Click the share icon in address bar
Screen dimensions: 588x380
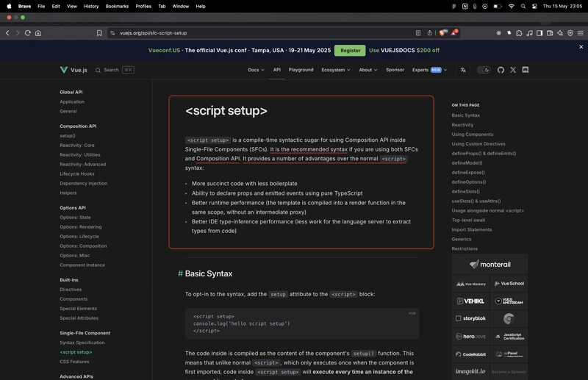pos(430,33)
